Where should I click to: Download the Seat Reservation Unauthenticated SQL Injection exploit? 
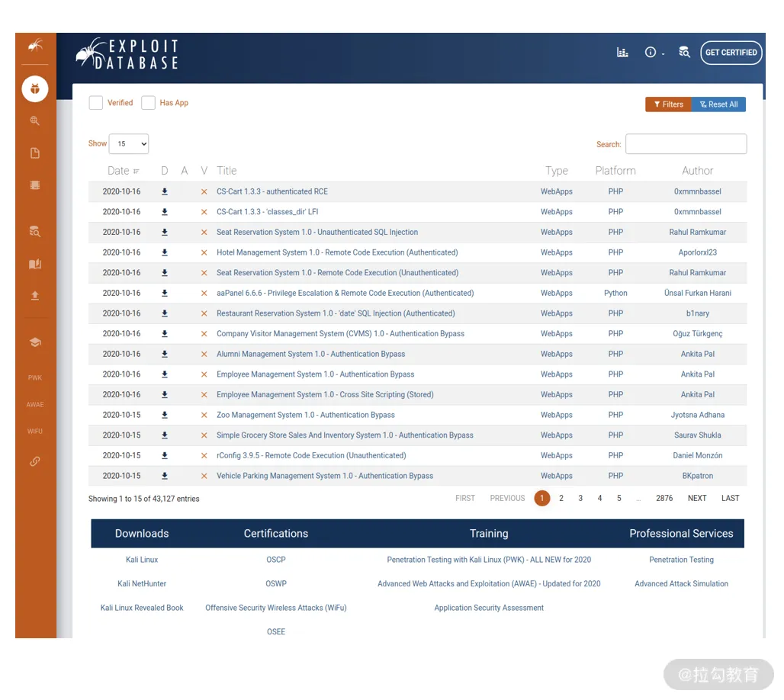click(x=165, y=233)
